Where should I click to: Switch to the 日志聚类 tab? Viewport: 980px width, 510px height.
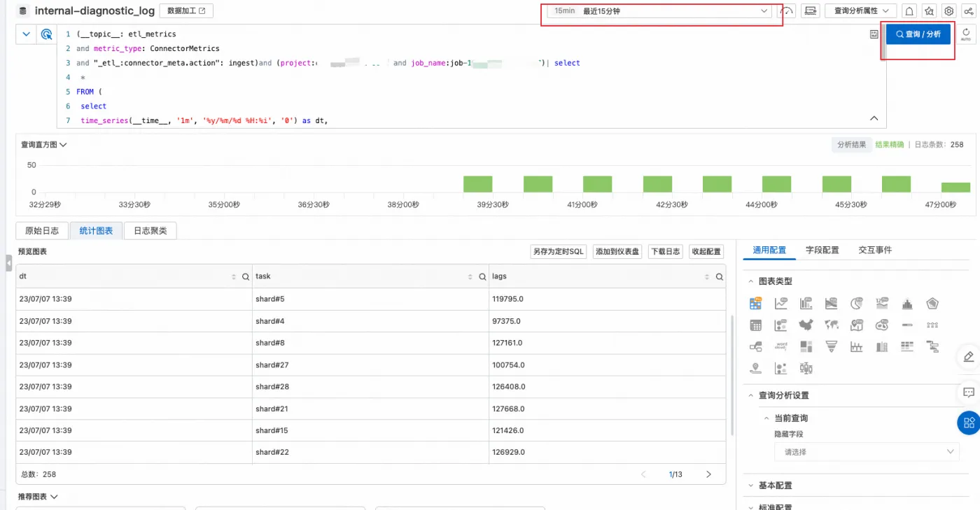[150, 231]
